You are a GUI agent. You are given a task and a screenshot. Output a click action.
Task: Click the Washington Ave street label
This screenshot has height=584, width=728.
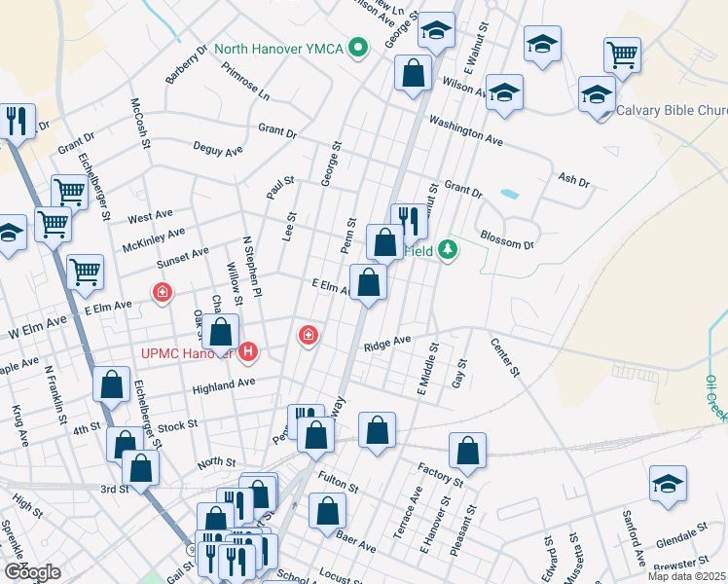click(465, 130)
